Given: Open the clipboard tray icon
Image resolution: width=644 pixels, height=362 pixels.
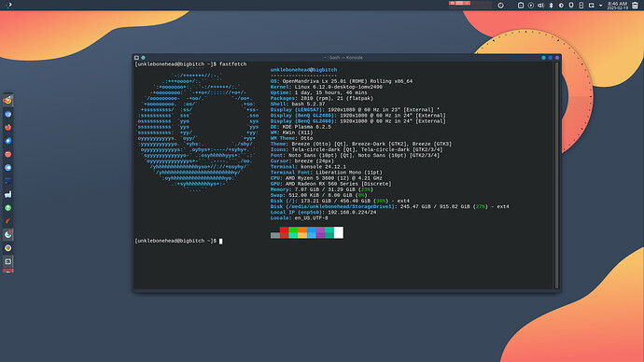Looking at the screenshot, I should [521, 6].
